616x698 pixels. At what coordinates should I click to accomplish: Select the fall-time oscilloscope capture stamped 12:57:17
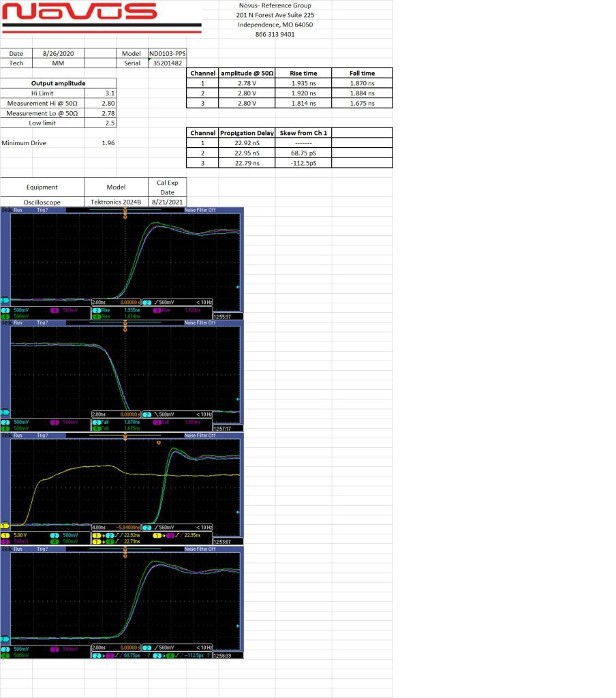pos(122,376)
